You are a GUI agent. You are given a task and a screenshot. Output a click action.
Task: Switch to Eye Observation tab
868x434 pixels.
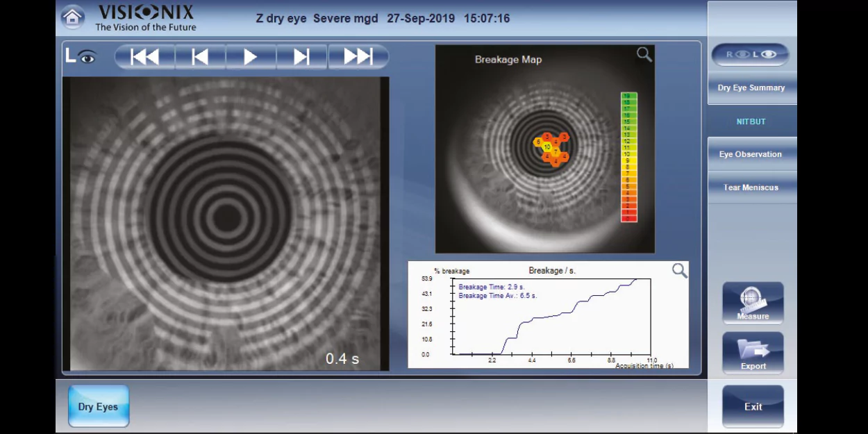[x=751, y=154]
